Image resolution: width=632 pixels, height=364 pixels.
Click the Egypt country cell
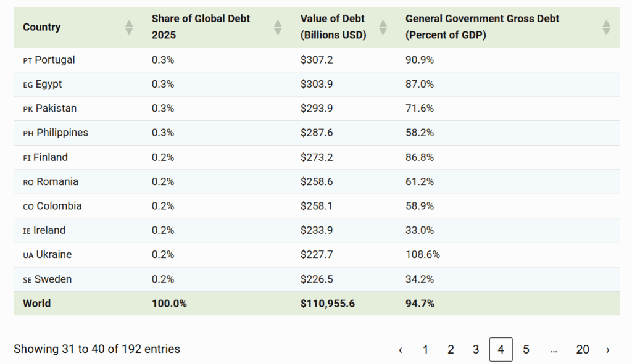(x=48, y=84)
